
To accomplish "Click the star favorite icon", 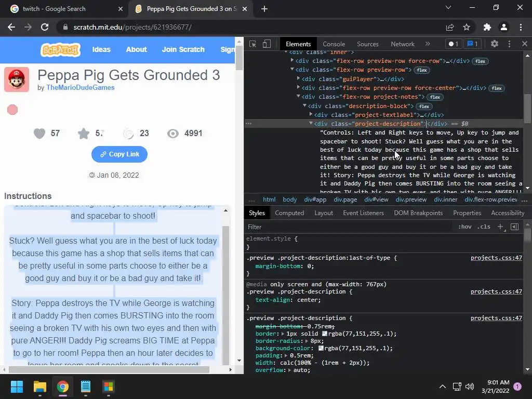I will [84, 134].
